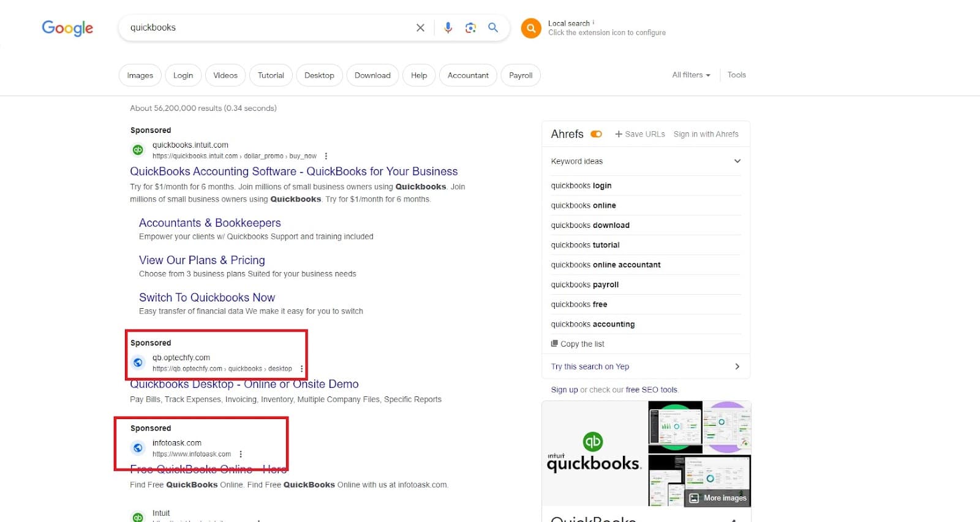Image resolution: width=980 pixels, height=522 pixels.
Task: Click the globe favicon beside infotoask.com
Action: (138, 448)
